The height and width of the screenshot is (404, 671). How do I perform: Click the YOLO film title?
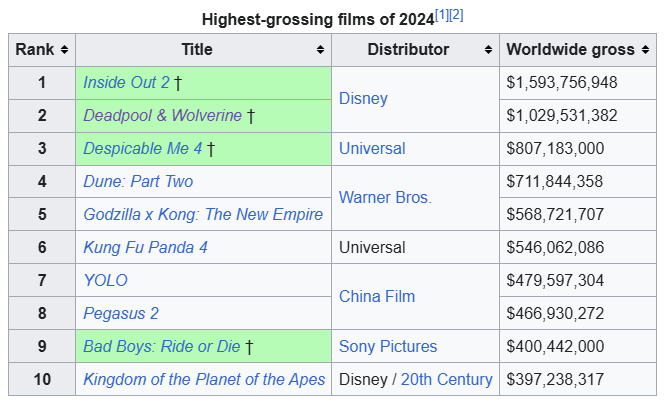click(x=105, y=280)
